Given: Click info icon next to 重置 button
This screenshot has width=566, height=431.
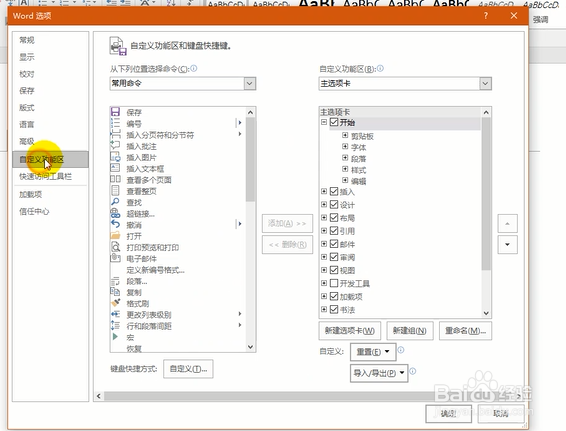Looking at the screenshot, I should [401, 350].
